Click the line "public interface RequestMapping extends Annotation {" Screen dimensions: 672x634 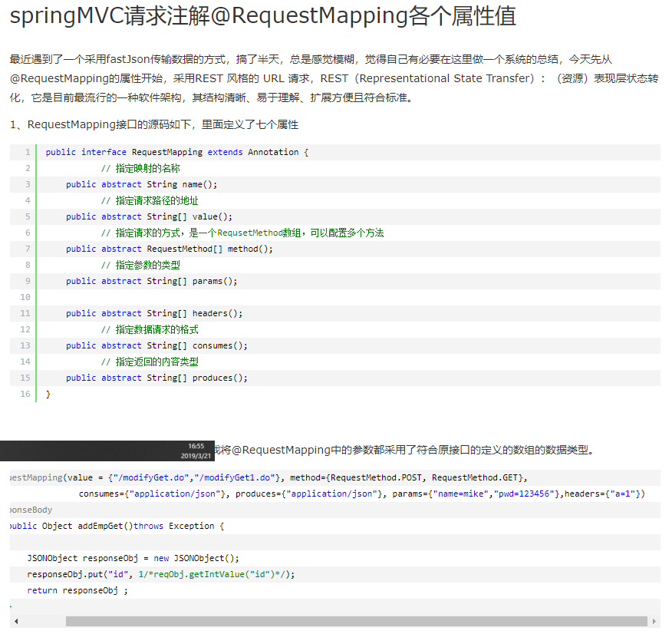(177, 152)
